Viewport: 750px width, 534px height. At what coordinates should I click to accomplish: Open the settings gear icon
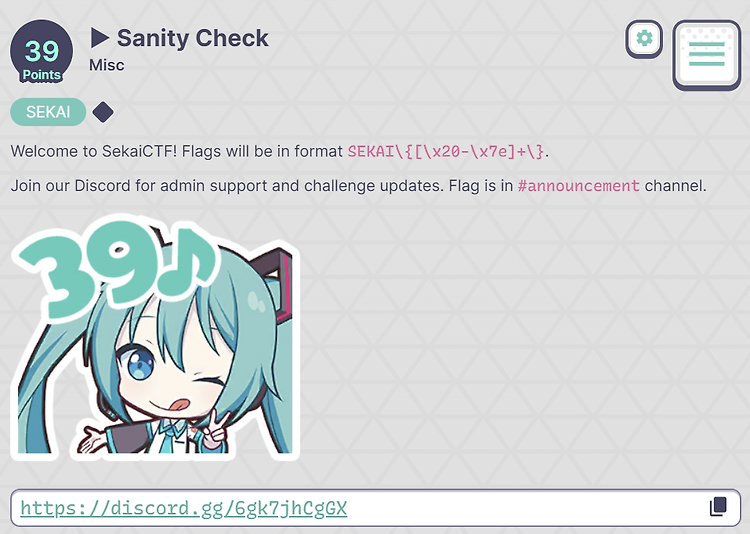point(644,39)
